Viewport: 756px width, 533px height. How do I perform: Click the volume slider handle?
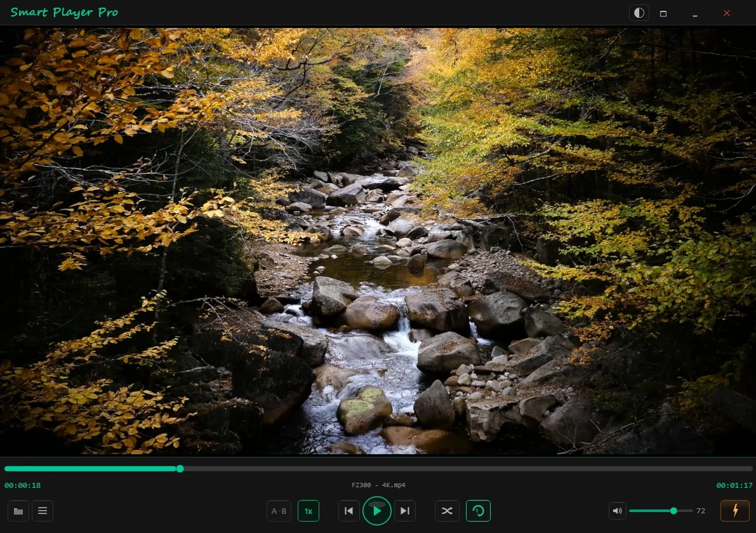[x=673, y=511]
